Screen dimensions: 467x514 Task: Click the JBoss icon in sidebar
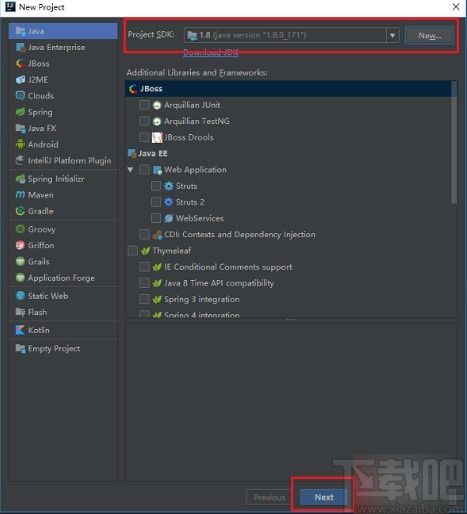20,63
